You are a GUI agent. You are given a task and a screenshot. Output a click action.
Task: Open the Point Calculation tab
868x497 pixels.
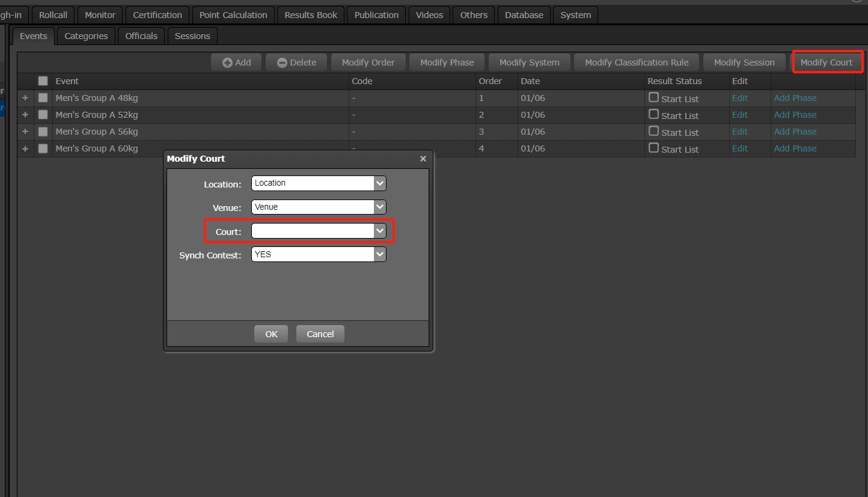pyautogui.click(x=232, y=15)
